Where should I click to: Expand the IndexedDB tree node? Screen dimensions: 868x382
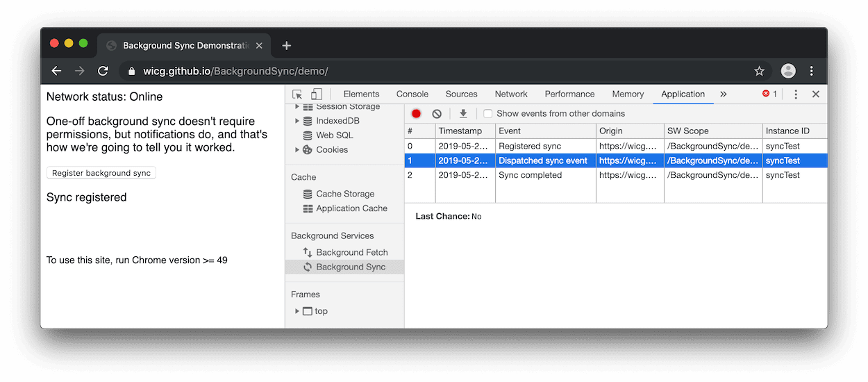298,121
